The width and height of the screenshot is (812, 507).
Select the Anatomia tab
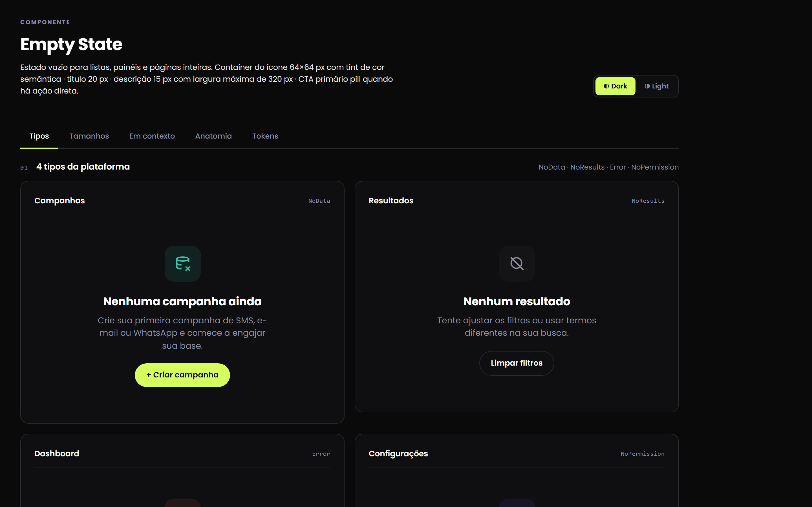tap(213, 136)
